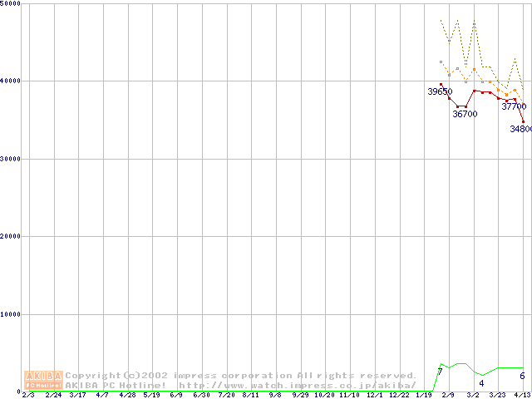Click the 2/3 date label on x-axis
Screen dimensions: 532x399
(x=28, y=395)
